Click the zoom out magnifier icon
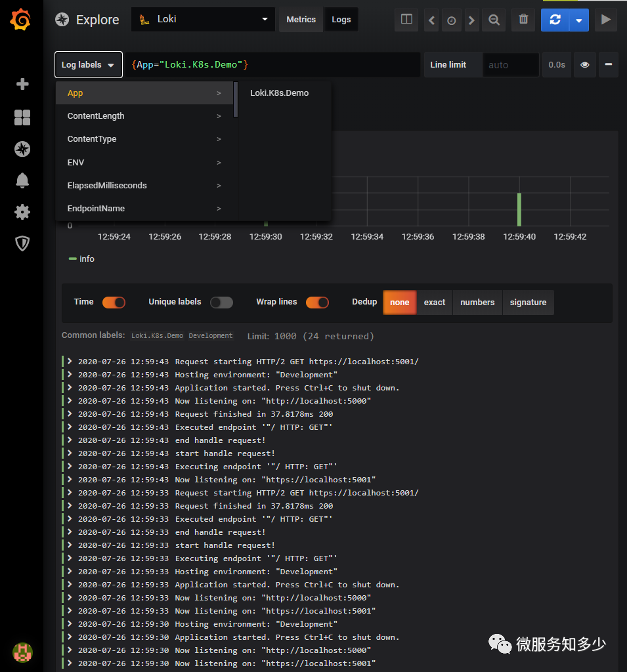The height and width of the screenshot is (672, 627). click(494, 20)
